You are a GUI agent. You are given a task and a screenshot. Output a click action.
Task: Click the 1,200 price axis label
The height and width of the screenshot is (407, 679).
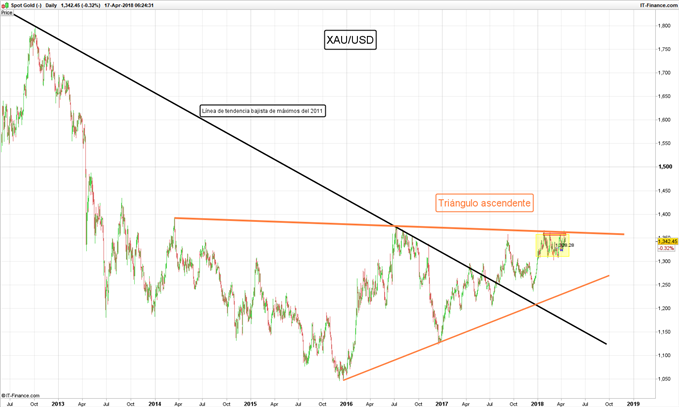coord(665,308)
